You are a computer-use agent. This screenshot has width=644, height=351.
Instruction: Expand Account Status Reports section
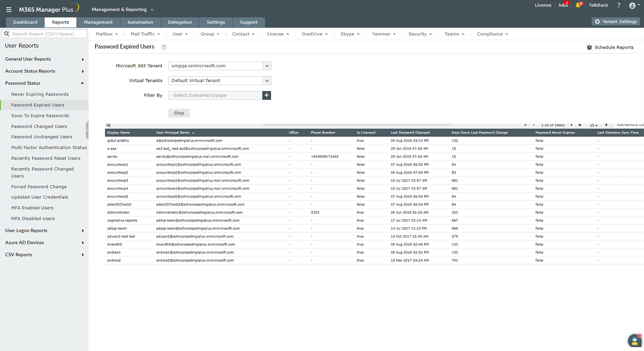click(x=44, y=71)
